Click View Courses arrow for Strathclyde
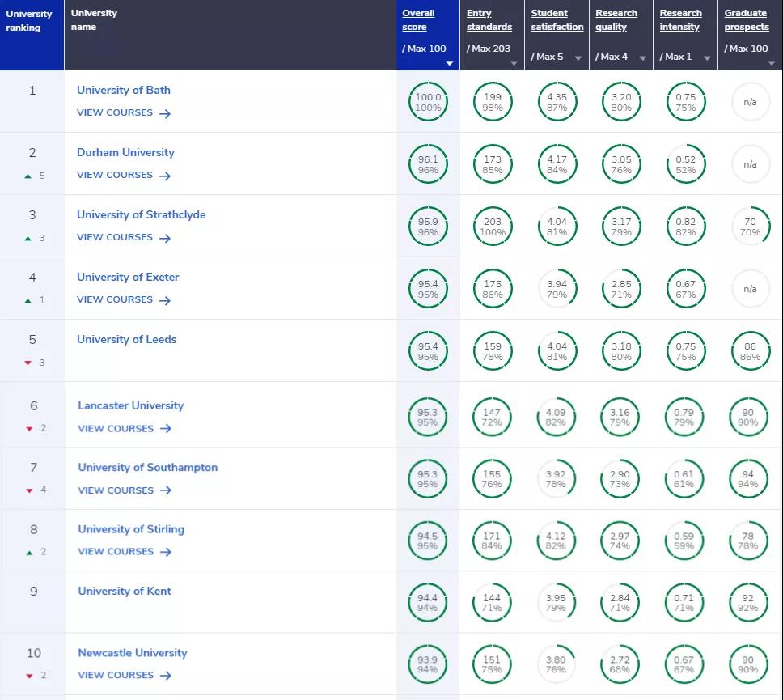The image size is (783, 700). click(x=165, y=238)
